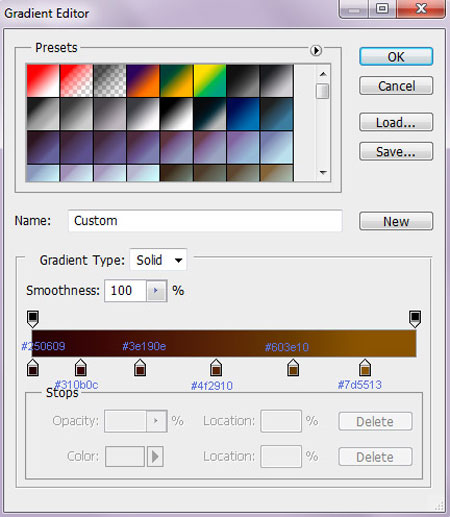Open the Stops Color arrow menu
450x517 pixels.
(155, 456)
